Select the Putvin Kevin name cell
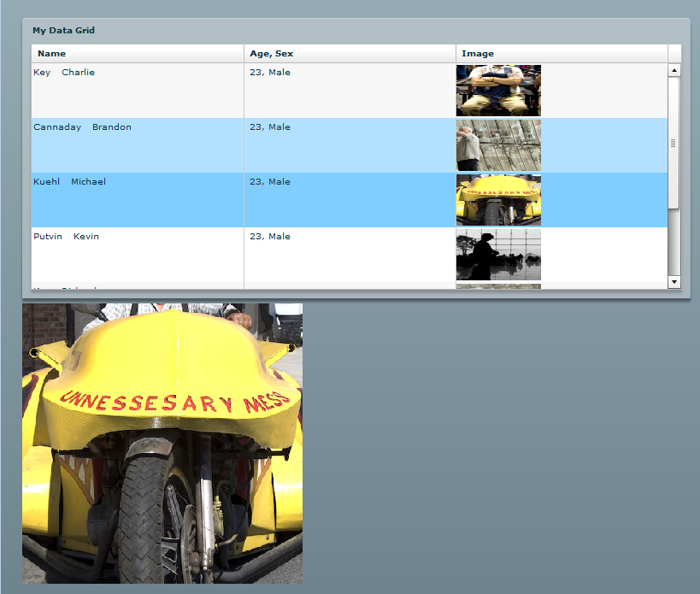This screenshot has height=594, width=700. coord(138,255)
